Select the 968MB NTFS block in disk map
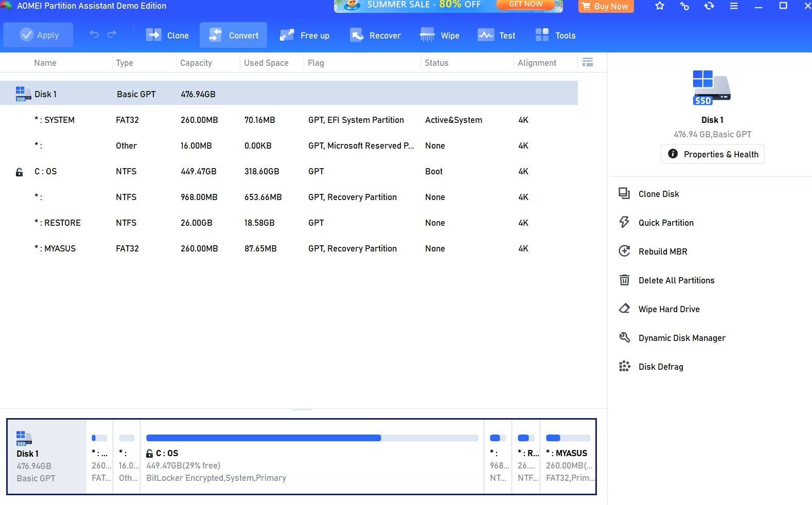Viewport: 812px width, 505px height. (x=498, y=457)
